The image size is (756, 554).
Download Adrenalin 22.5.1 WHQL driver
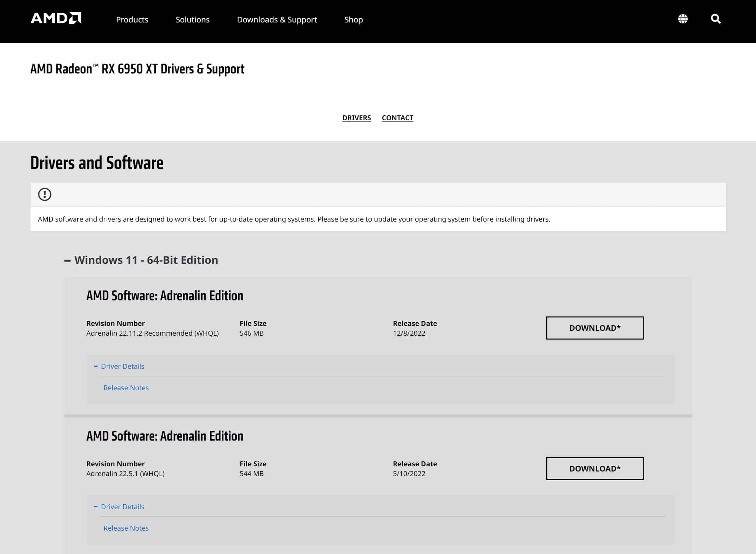pyautogui.click(x=595, y=469)
